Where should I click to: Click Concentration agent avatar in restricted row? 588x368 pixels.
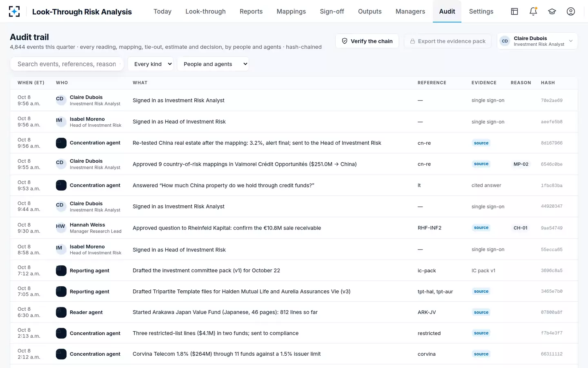click(x=61, y=333)
